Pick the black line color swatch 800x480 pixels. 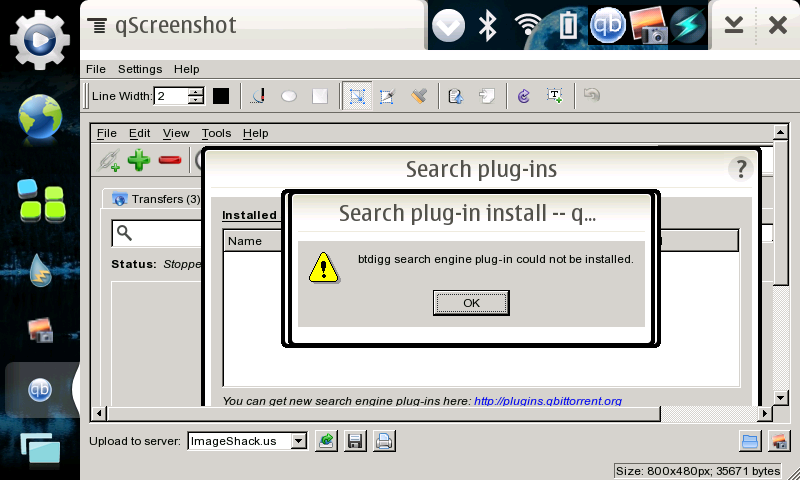pos(220,96)
